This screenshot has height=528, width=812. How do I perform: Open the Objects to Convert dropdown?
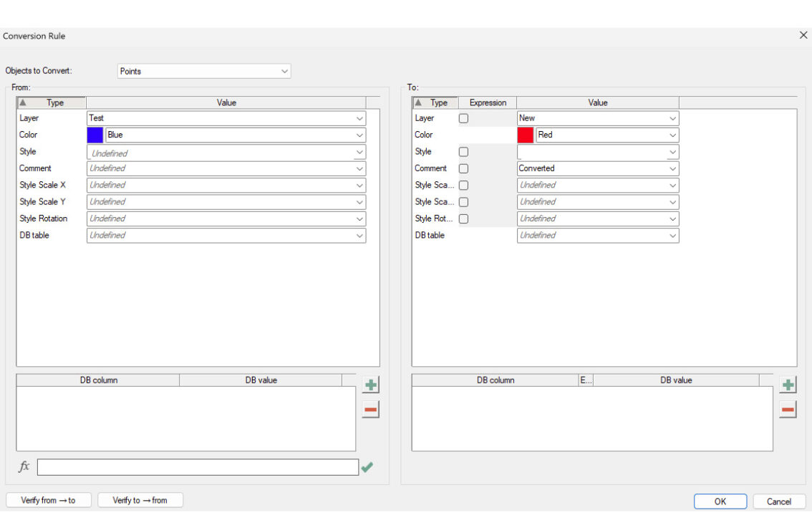pos(284,71)
